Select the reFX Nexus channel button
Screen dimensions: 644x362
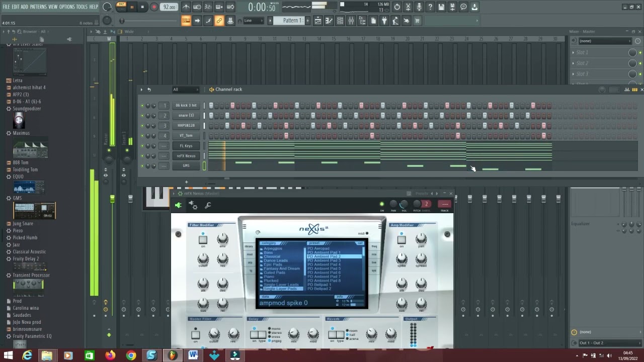coord(186,156)
